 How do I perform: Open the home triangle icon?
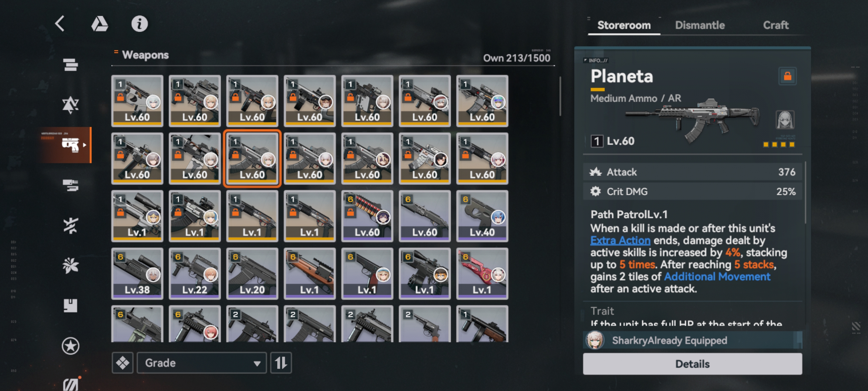(x=100, y=24)
